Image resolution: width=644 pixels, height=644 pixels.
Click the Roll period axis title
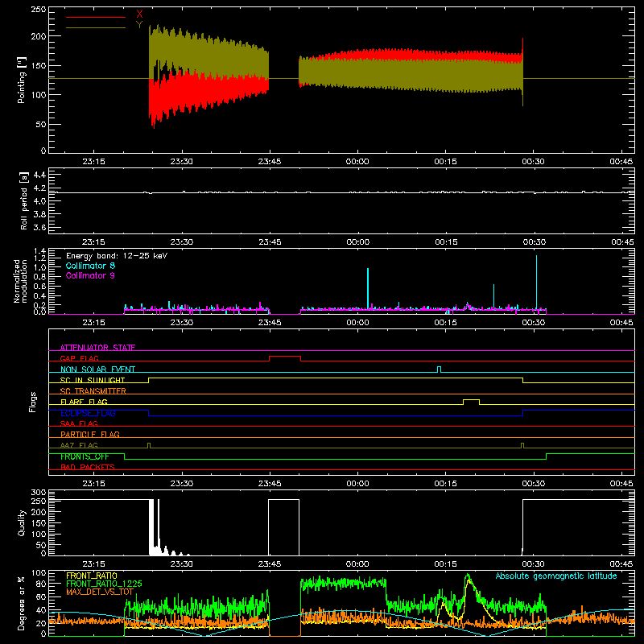(x=24, y=200)
